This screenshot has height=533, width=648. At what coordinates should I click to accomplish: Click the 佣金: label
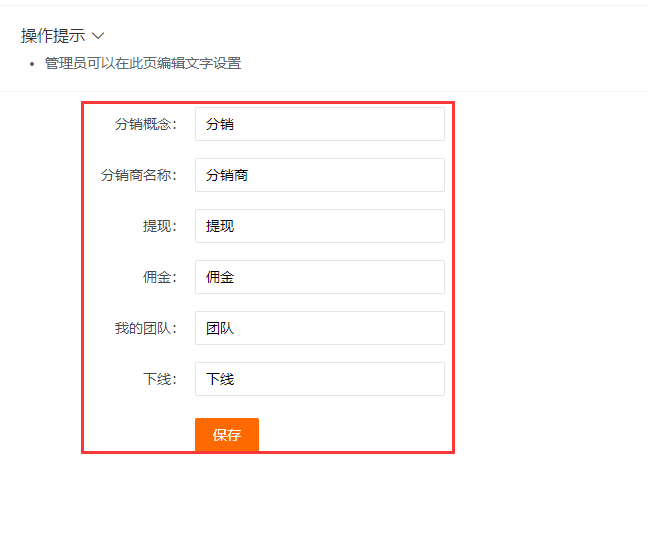pyautogui.click(x=160, y=277)
